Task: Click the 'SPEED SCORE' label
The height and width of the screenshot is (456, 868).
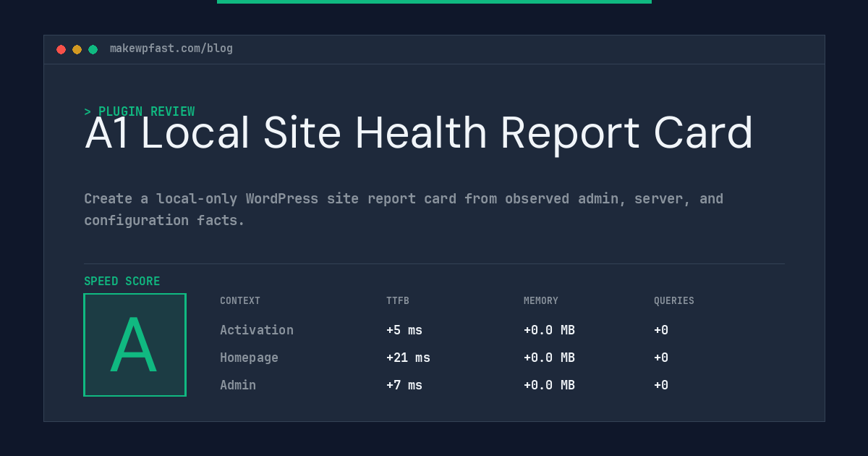Action: point(122,282)
